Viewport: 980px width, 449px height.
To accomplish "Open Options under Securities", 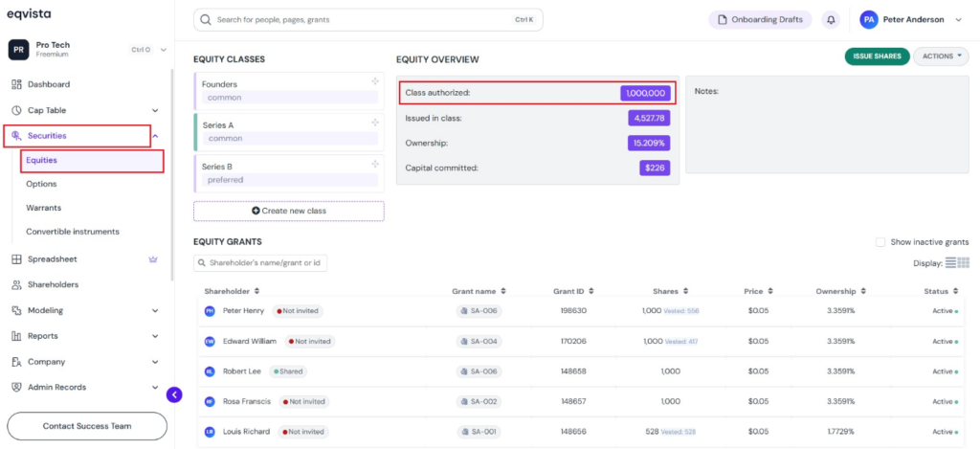I will point(41,184).
